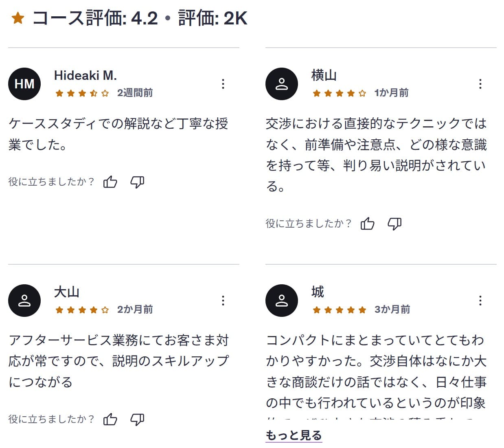Screen dimensions: 504x448
Task: Click the star icon next to course rating
Action: [18, 18]
